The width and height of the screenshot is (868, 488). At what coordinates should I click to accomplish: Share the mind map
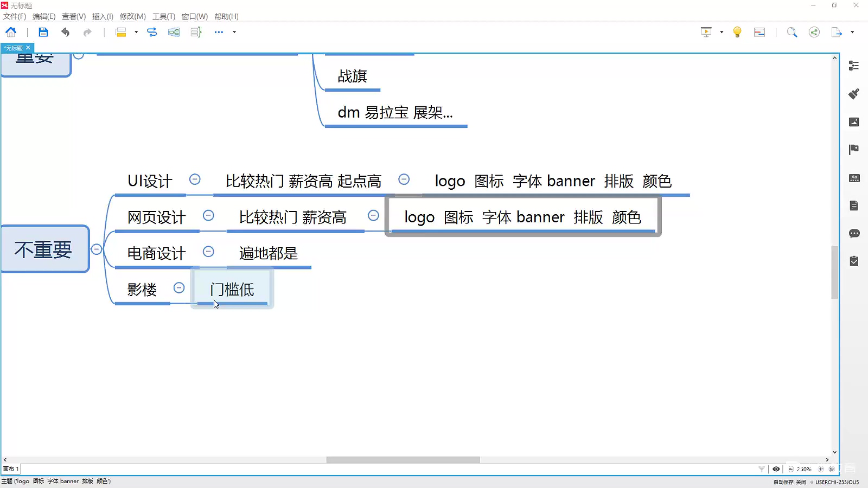(814, 32)
